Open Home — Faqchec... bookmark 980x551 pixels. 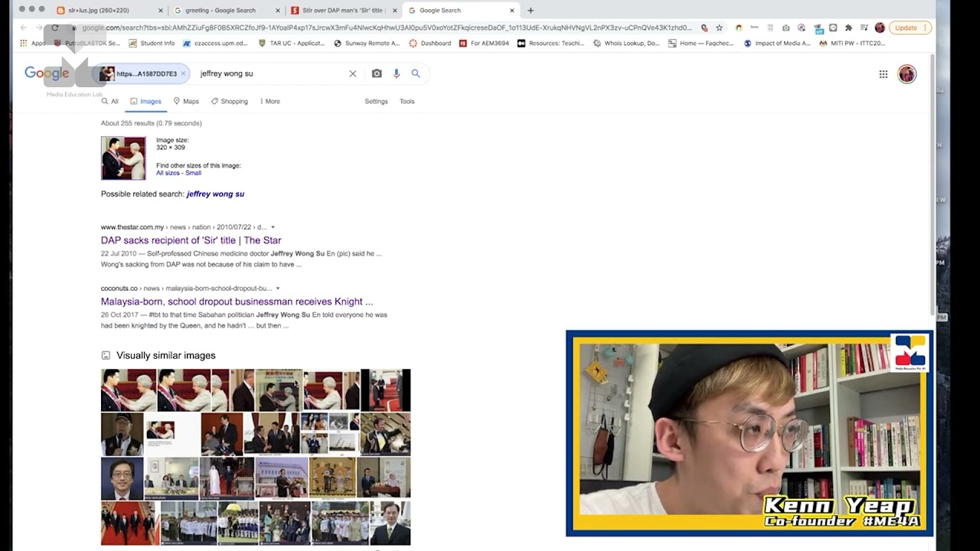(702, 44)
